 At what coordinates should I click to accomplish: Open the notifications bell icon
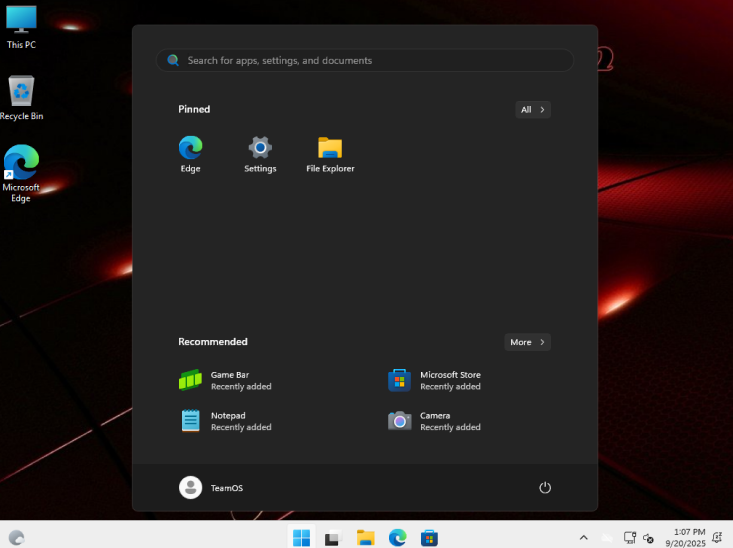click(717, 538)
